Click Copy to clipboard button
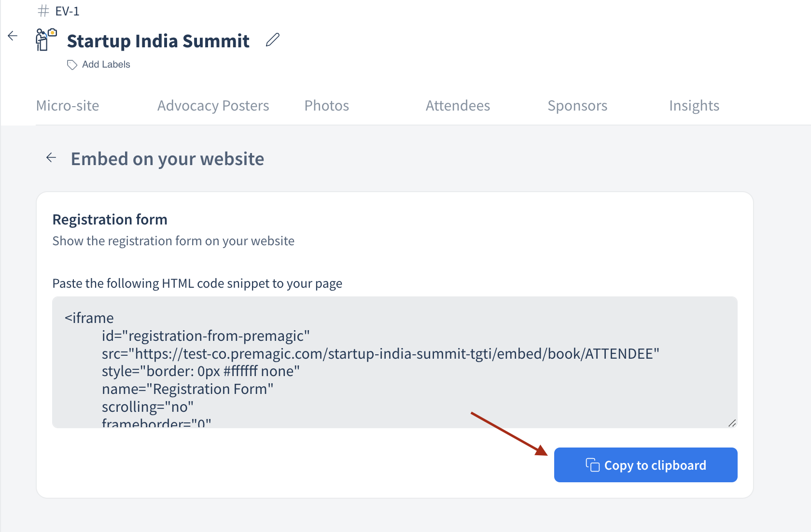Image resolution: width=811 pixels, height=532 pixels. point(646,465)
